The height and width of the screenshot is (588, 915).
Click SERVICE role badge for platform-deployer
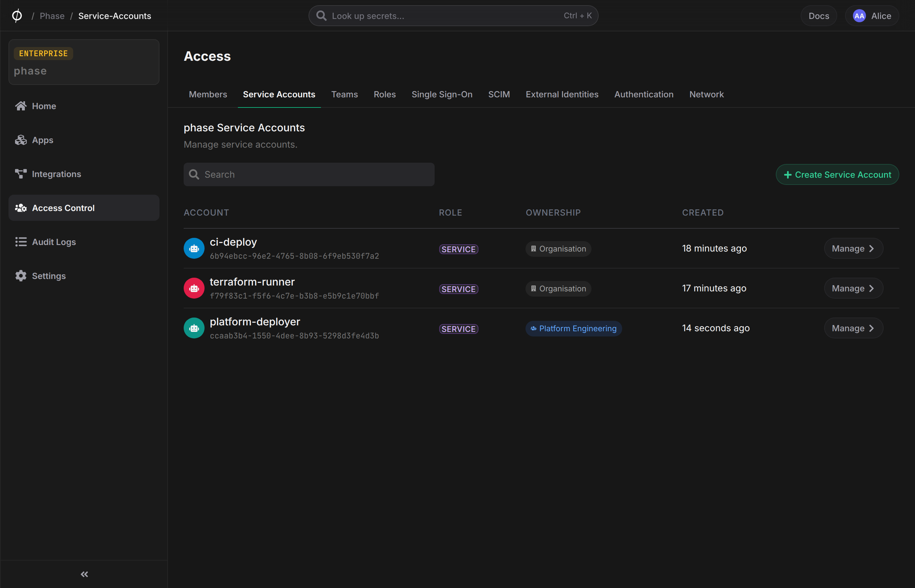458,329
